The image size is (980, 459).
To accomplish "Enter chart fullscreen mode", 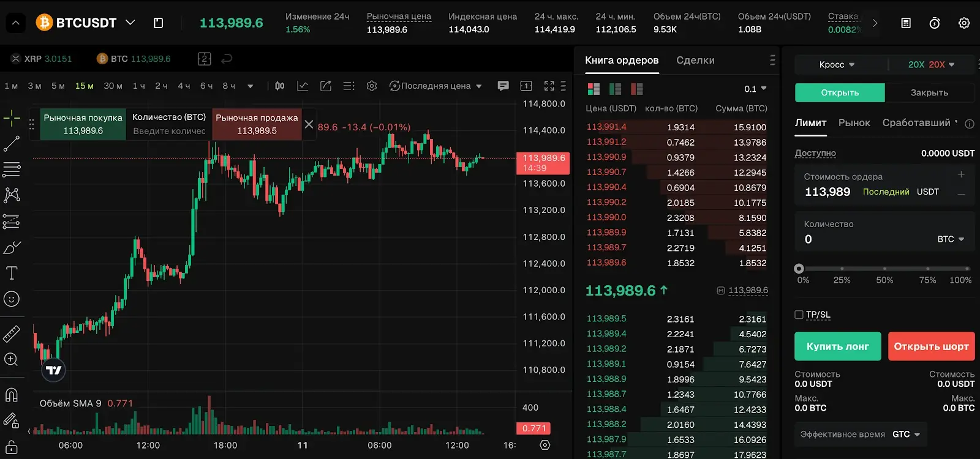I will coord(549,86).
